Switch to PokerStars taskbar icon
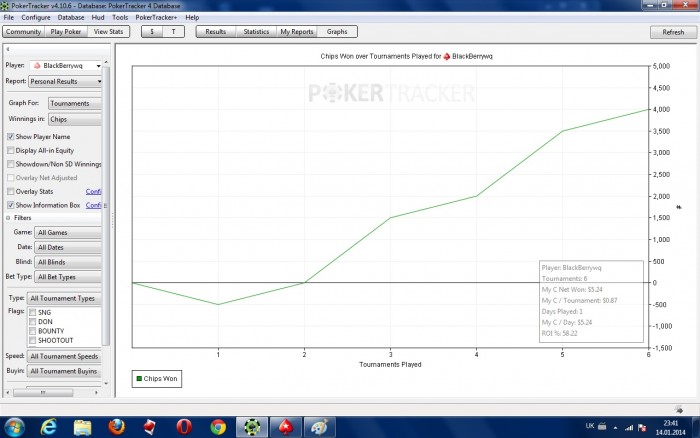 coord(286,427)
